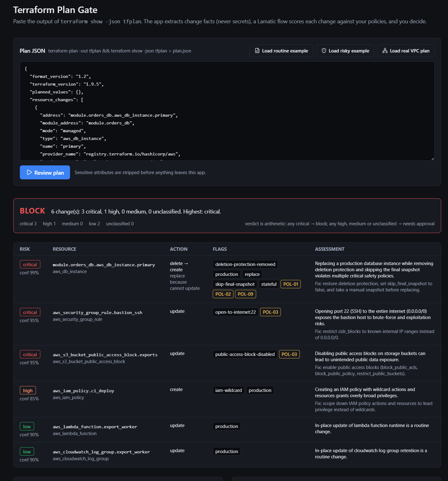The image size is (448, 481).
Task: Click the skip-final-snapshot flag
Action: 235,284
